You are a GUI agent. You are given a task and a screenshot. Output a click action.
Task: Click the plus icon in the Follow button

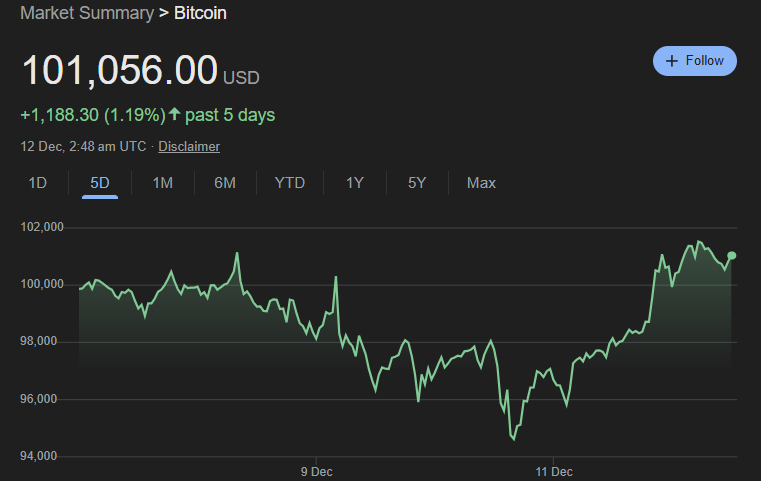[672, 61]
